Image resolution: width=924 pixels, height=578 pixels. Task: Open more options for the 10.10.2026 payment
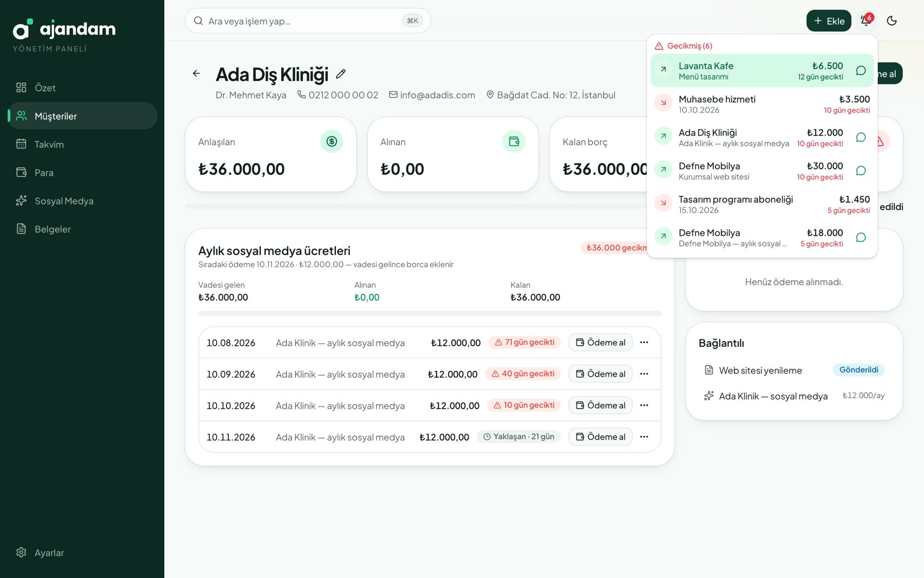click(x=644, y=405)
